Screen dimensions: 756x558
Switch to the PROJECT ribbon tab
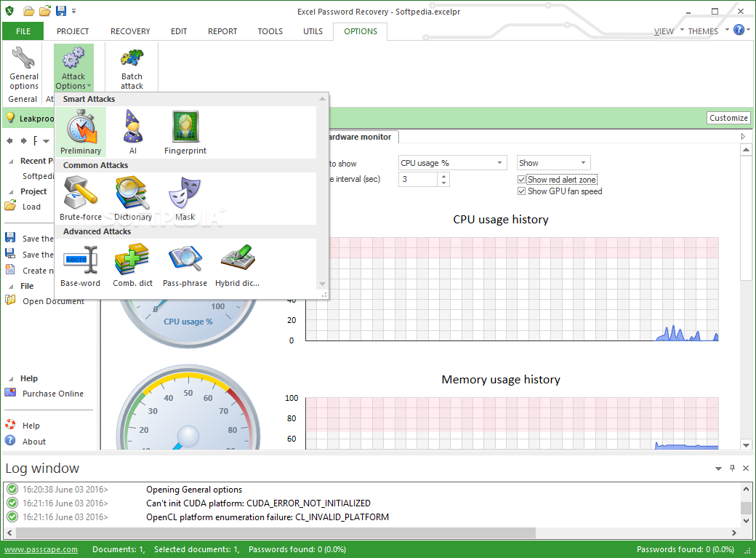[73, 31]
